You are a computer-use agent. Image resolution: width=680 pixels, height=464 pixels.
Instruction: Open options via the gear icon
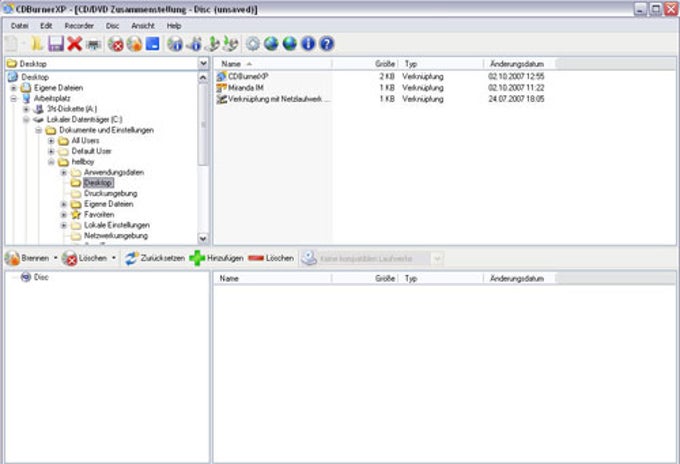[x=253, y=44]
